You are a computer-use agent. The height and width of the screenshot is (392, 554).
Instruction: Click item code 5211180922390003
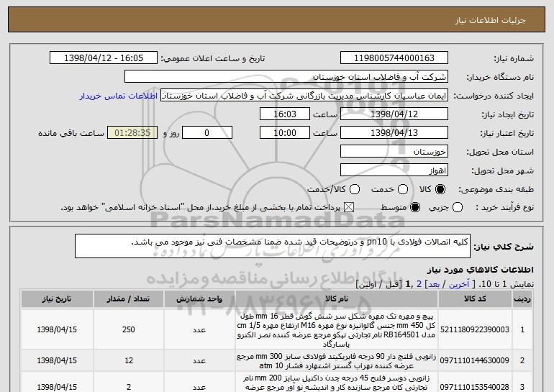(x=475, y=329)
